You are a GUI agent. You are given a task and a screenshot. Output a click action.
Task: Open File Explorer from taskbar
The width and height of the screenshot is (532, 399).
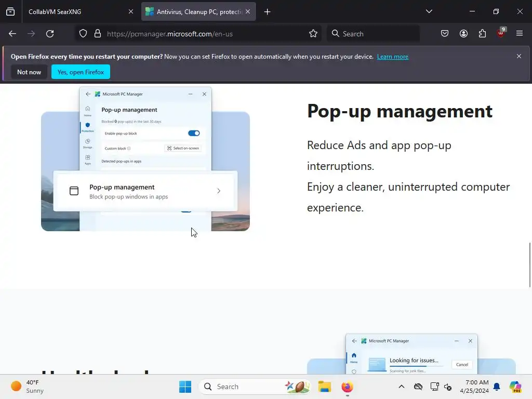click(324, 387)
